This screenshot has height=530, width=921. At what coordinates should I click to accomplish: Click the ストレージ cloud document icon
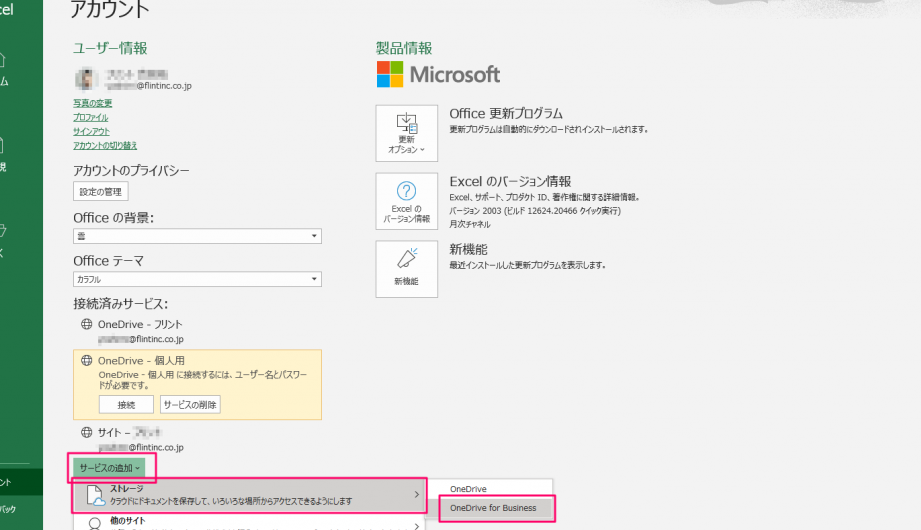95,495
